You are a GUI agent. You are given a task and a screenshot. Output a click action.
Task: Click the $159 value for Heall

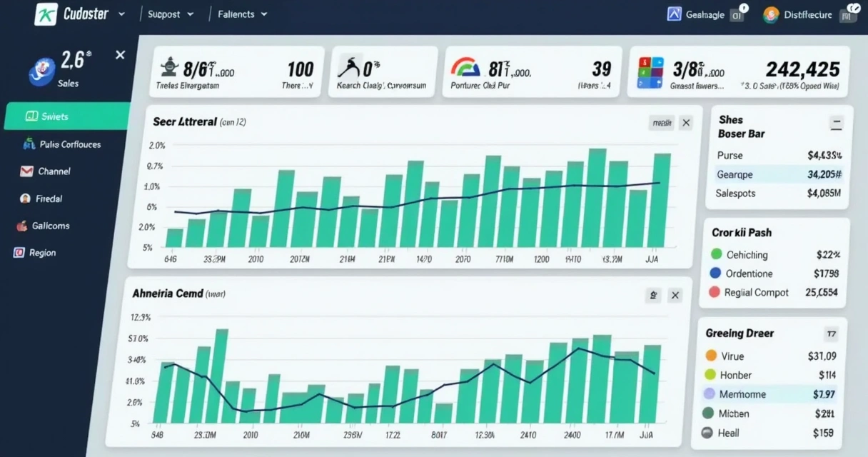823,433
